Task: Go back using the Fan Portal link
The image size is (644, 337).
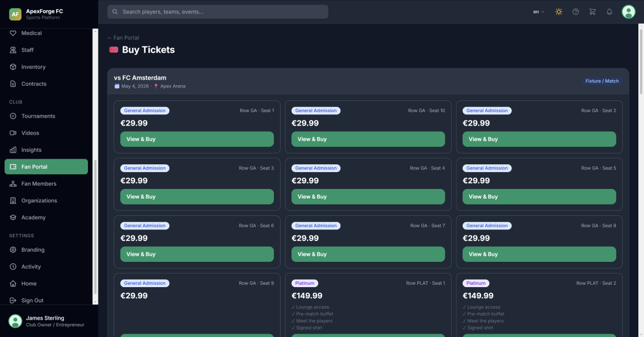Action: (x=123, y=38)
